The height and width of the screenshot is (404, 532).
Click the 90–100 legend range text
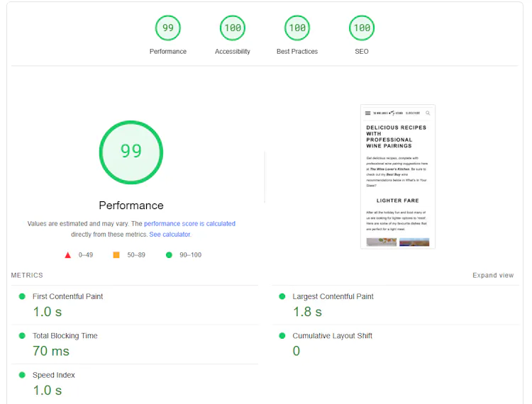[x=190, y=255]
